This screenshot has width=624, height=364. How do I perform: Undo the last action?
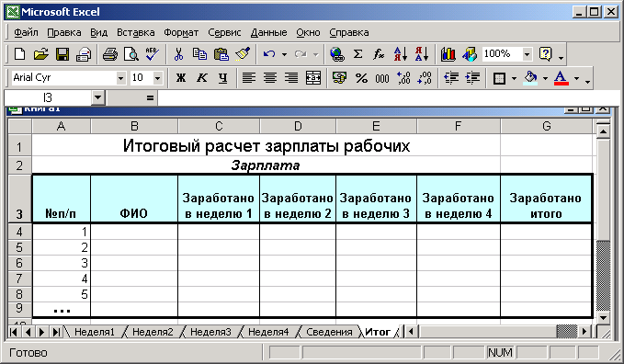coord(269,54)
